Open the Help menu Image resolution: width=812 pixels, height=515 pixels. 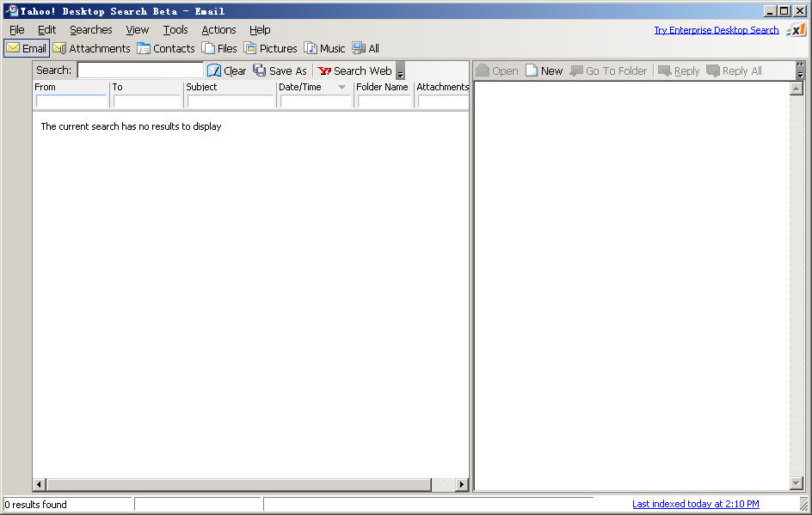(260, 29)
